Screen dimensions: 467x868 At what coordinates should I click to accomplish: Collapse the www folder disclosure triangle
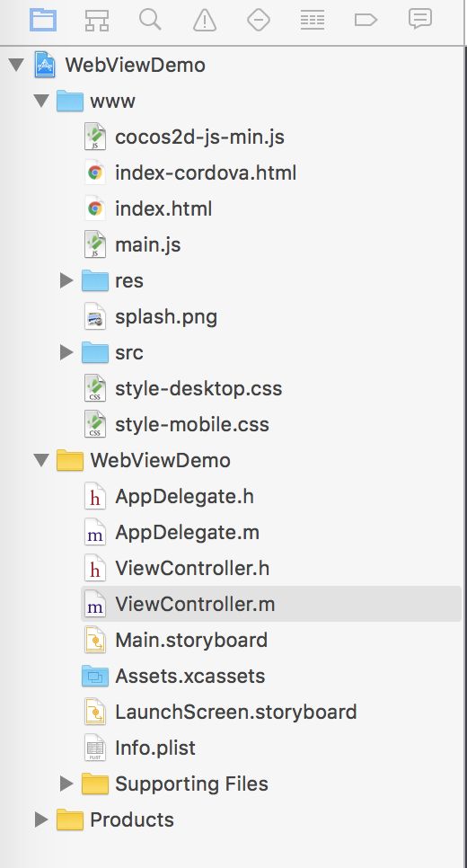[x=41, y=102]
